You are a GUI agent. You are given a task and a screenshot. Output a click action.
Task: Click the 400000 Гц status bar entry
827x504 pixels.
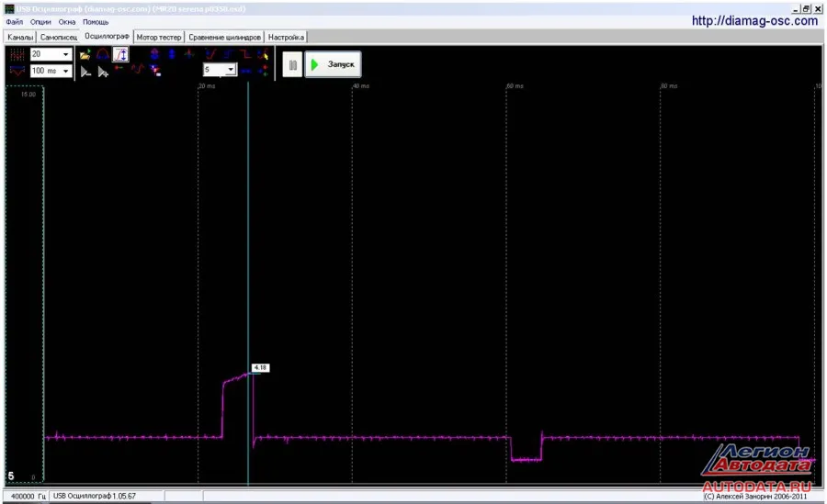[28, 496]
